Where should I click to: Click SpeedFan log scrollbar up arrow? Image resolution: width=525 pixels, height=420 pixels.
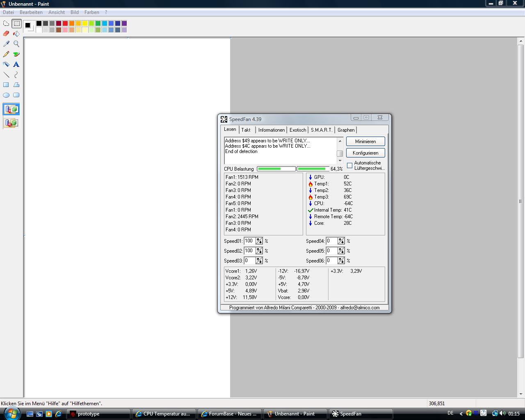pos(340,141)
